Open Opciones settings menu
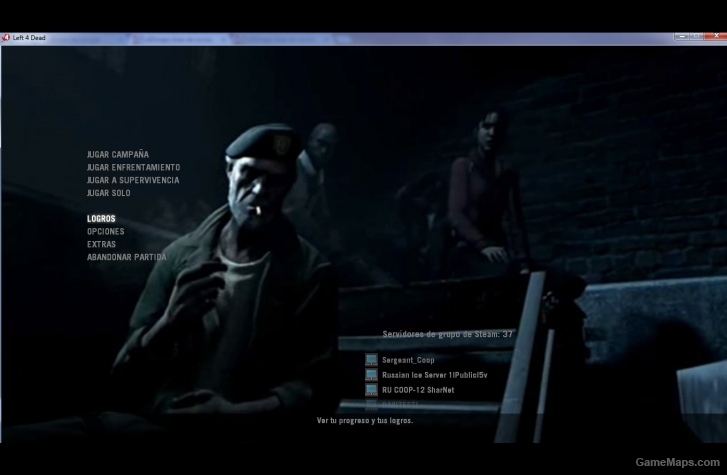This screenshot has height=475, width=727. tap(106, 231)
